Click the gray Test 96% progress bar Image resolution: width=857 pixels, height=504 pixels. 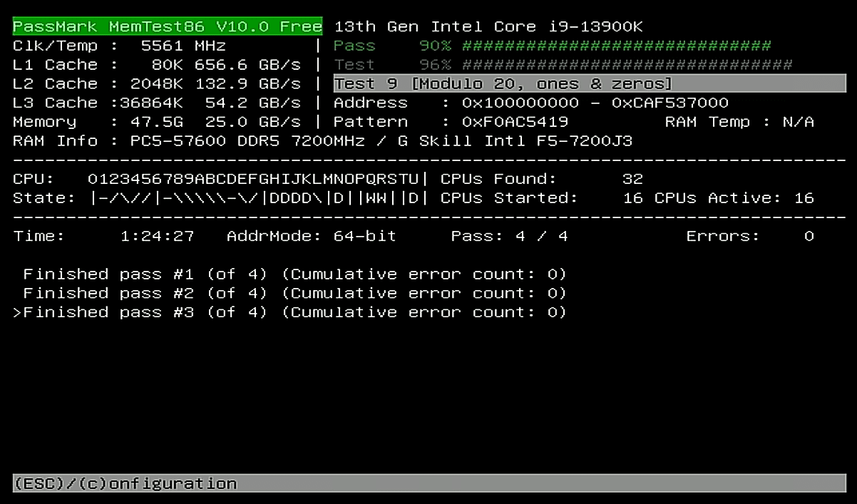pos(563,65)
